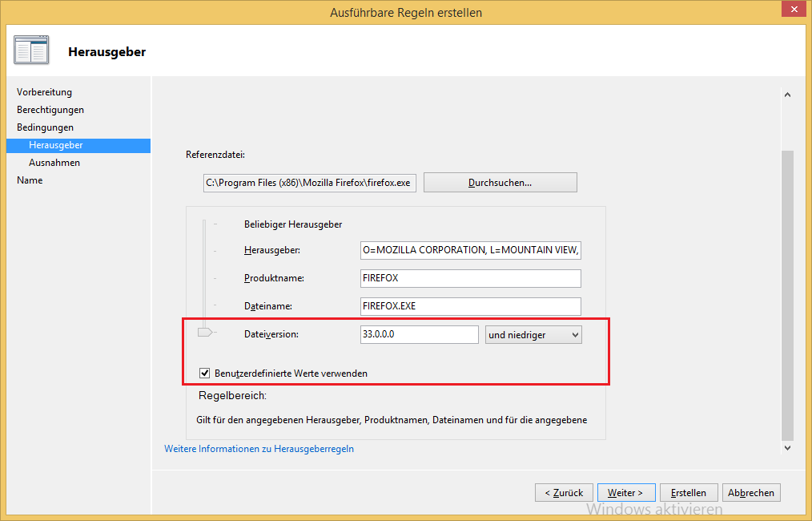Click the Durchsuchen... button
Viewport: 812px width, 521px height.
(500, 183)
